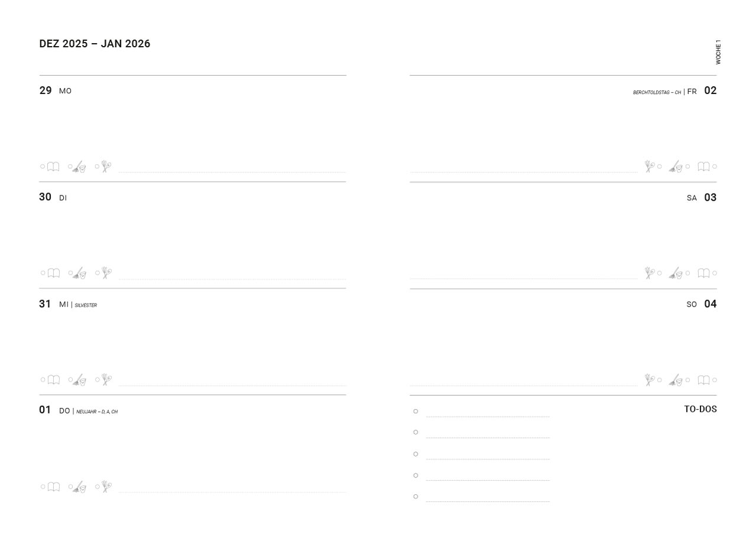The width and height of the screenshot is (756, 541).
Task: Click the book icon under Monday 29
Action: pyautogui.click(x=53, y=167)
